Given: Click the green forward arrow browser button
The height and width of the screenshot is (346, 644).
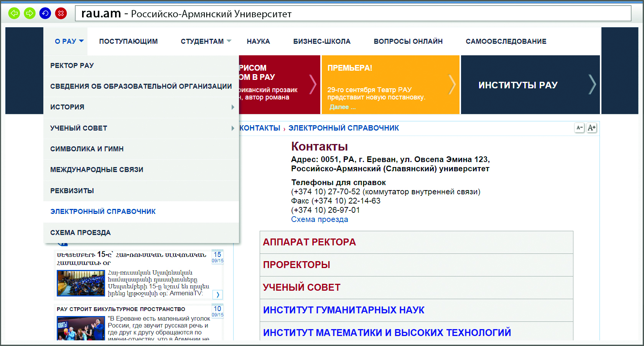Looking at the screenshot, I should point(30,13).
